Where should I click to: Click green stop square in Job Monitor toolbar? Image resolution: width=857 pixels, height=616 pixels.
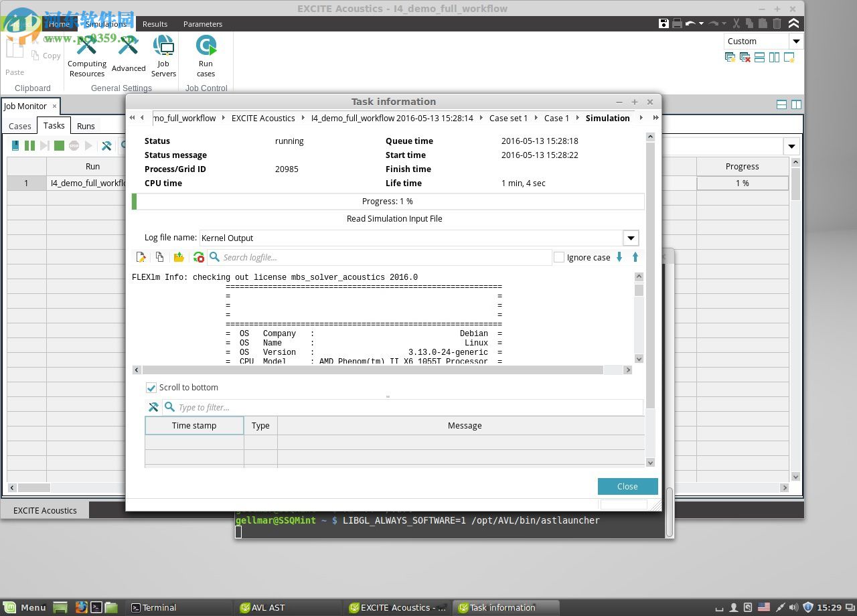59,145
